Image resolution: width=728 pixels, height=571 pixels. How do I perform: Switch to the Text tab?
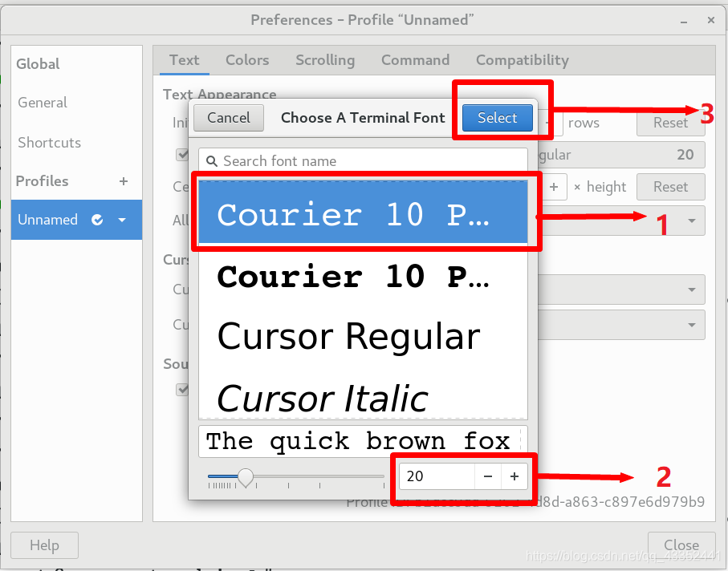(x=185, y=60)
